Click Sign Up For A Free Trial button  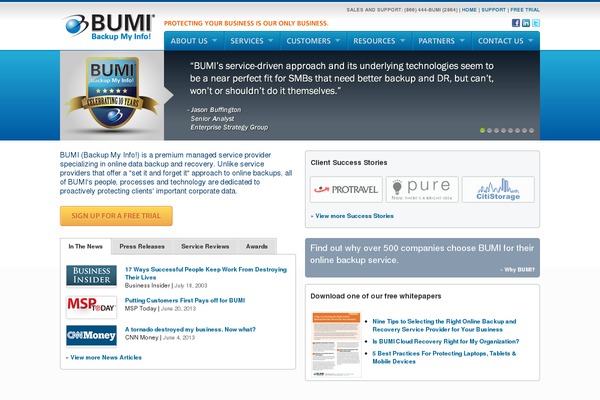116,216
